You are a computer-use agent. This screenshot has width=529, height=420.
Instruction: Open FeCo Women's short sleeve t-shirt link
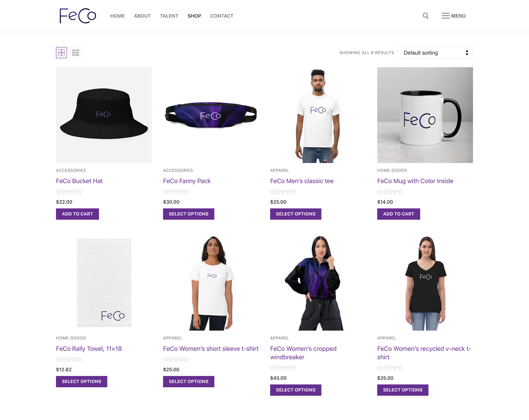pos(211,349)
